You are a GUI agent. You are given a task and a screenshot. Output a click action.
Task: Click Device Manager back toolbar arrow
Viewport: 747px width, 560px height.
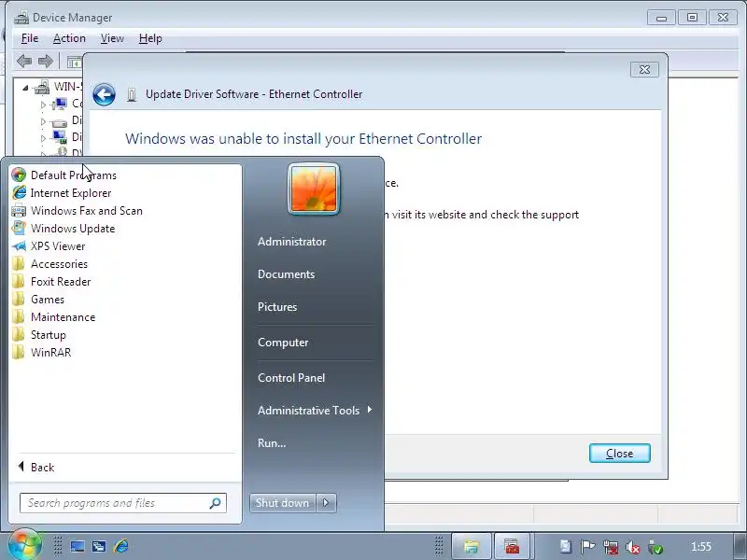click(24, 61)
